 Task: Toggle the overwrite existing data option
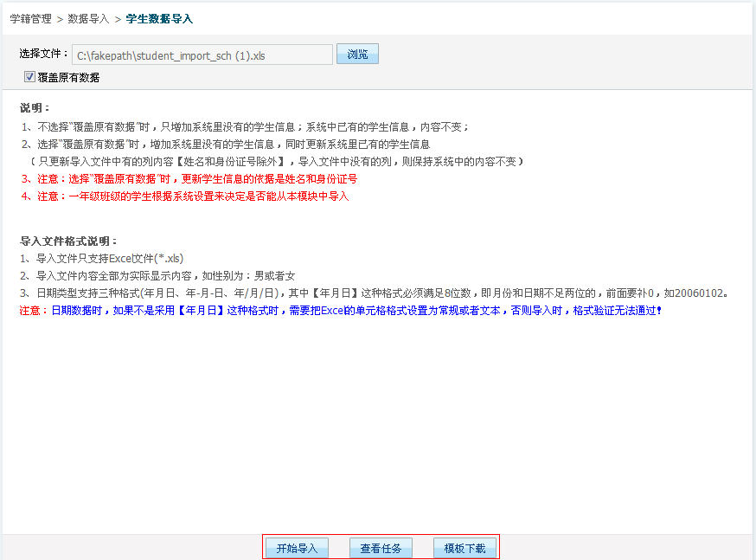pos(29,76)
